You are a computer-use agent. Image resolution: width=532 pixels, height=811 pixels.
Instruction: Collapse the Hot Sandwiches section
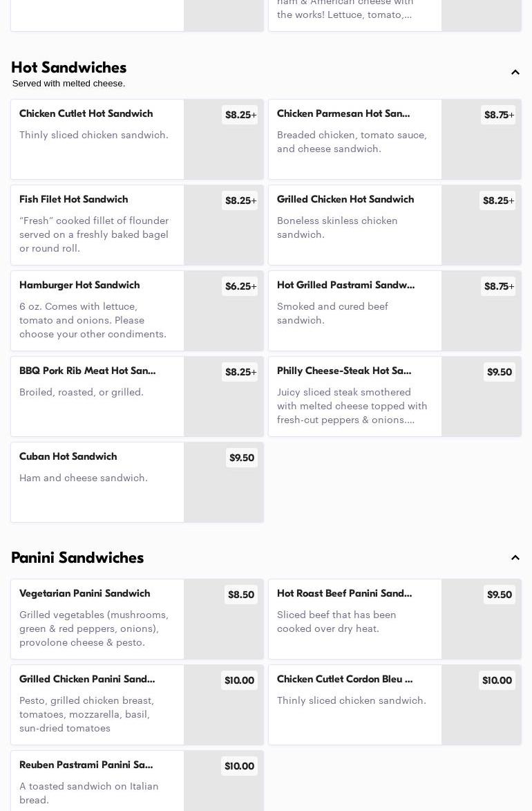pyautogui.click(x=515, y=73)
